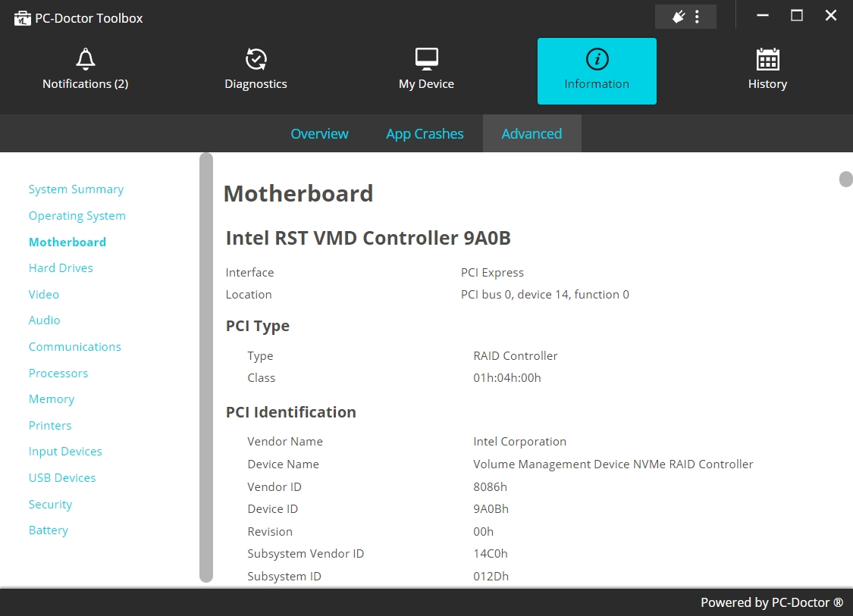This screenshot has width=853, height=616.
Task: Open the History section label
Action: [767, 84]
